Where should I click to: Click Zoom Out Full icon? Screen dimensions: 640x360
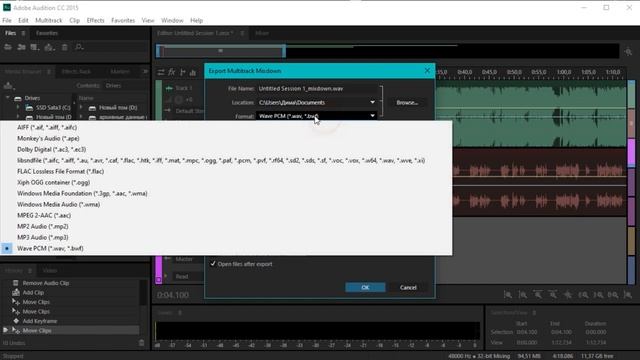tap(568, 295)
